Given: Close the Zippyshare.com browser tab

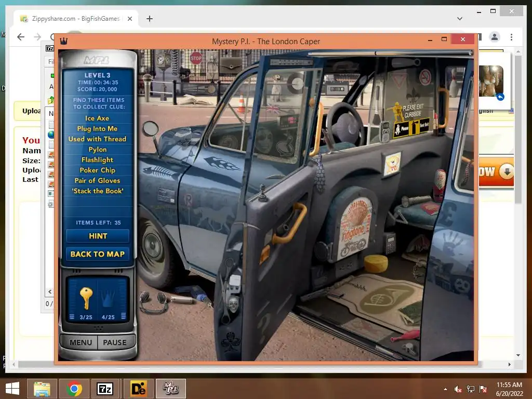Looking at the screenshot, I should (x=129, y=19).
